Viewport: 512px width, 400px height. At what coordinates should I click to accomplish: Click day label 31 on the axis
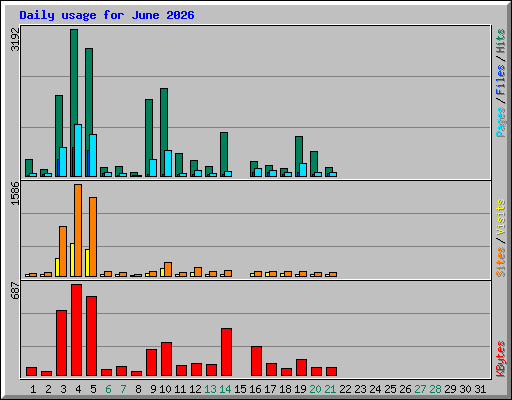pos(480,389)
